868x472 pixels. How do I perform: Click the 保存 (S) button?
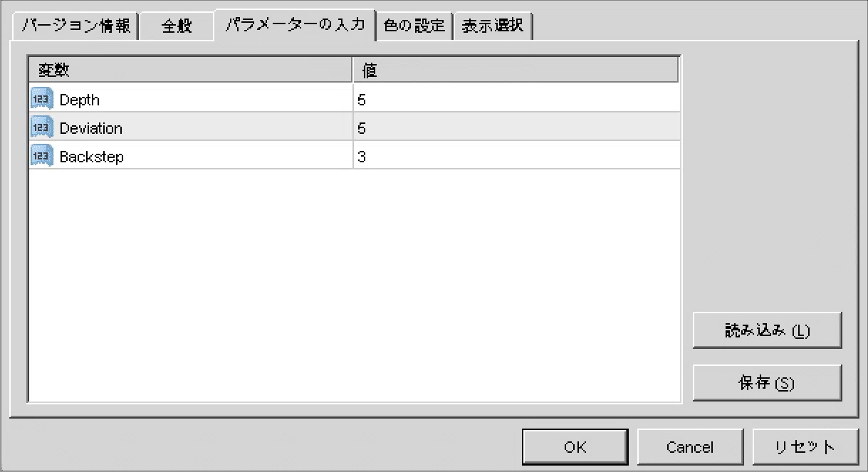click(767, 384)
